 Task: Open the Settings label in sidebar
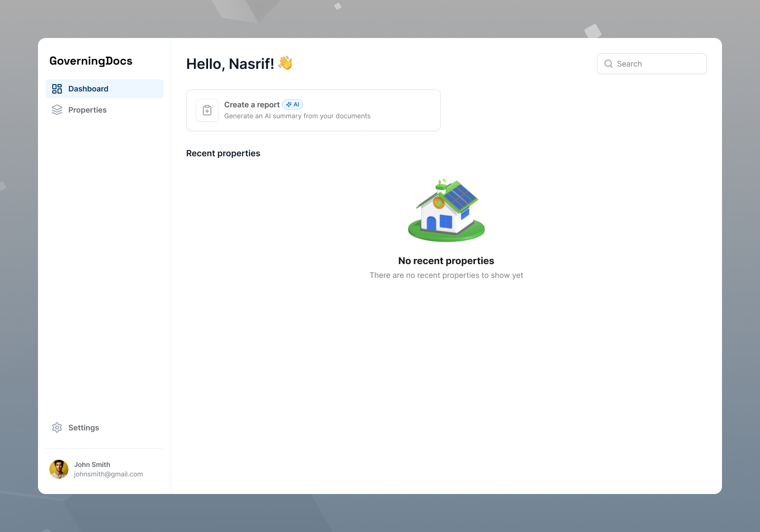(x=84, y=427)
